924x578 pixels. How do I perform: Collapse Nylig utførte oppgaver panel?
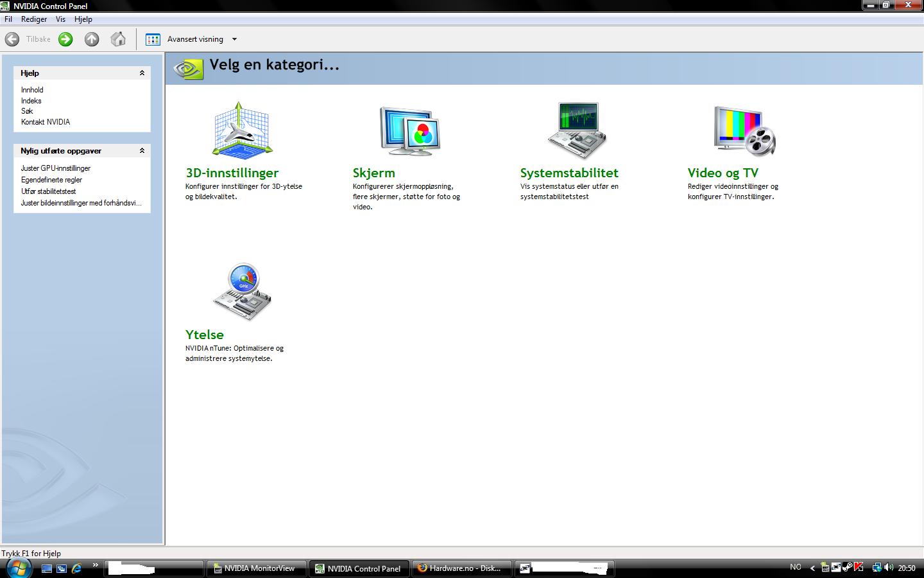[142, 151]
